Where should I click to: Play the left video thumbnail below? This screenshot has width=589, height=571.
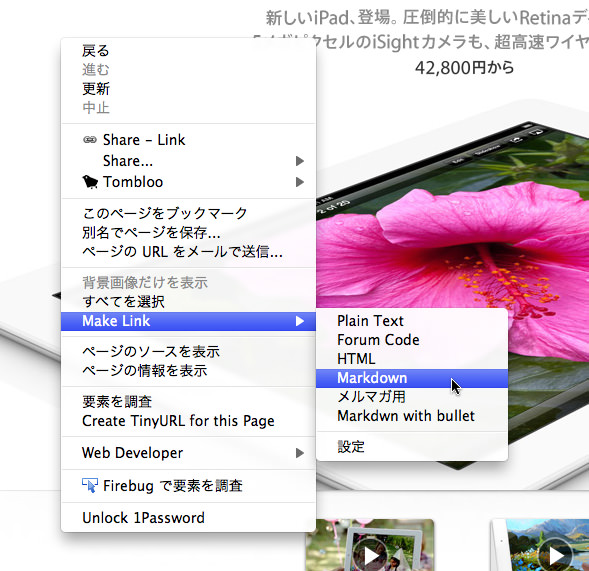coord(371,555)
